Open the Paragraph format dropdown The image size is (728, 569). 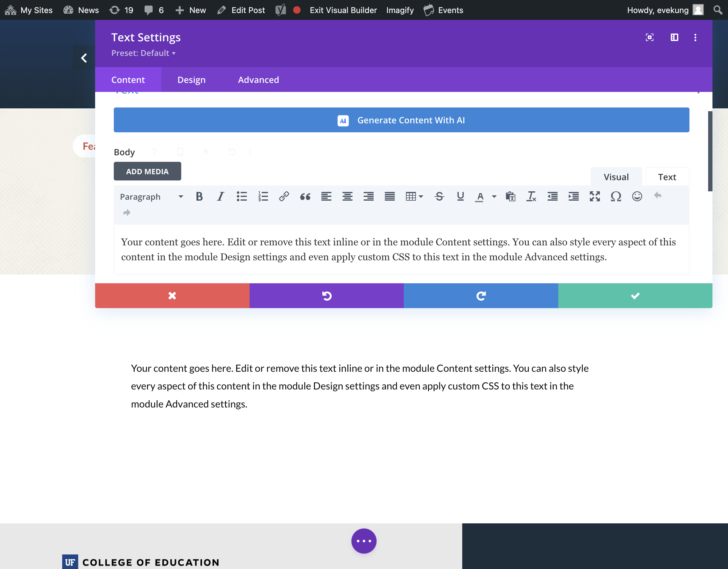tap(152, 197)
